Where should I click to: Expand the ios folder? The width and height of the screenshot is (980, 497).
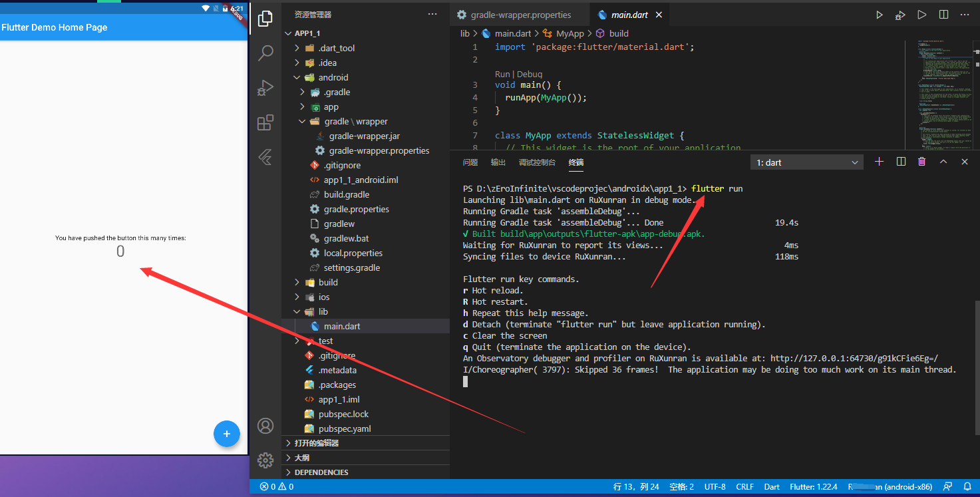pyautogui.click(x=297, y=297)
